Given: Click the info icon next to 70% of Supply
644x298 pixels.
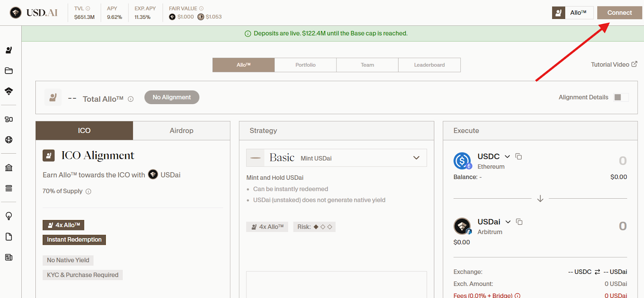Looking at the screenshot, I should point(89,191).
